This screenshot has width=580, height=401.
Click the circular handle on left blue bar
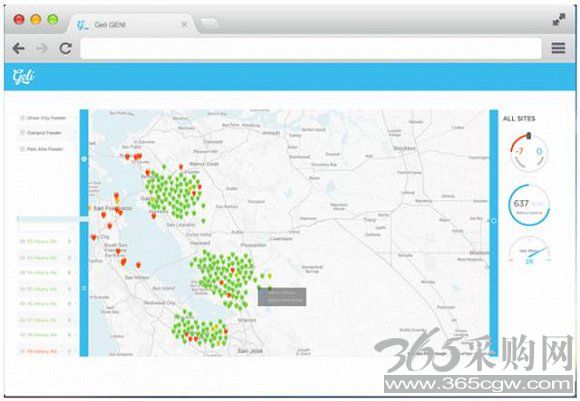(x=84, y=159)
